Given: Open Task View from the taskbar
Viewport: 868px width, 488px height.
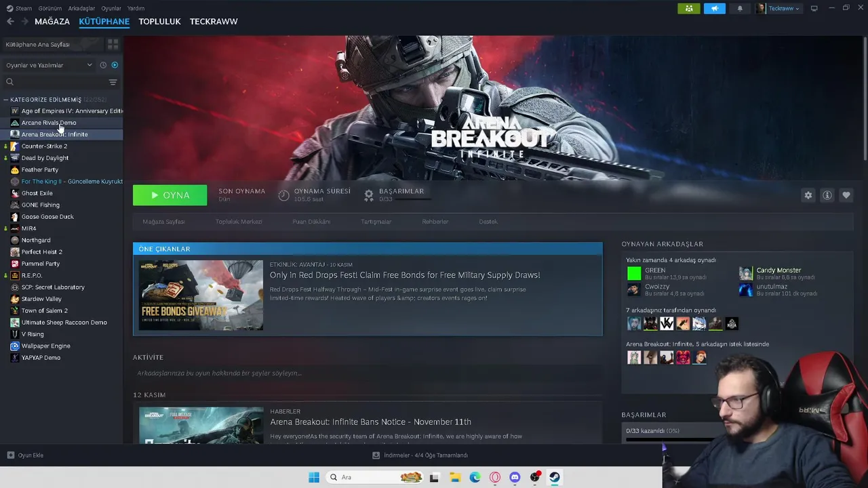Looking at the screenshot, I should (x=434, y=477).
